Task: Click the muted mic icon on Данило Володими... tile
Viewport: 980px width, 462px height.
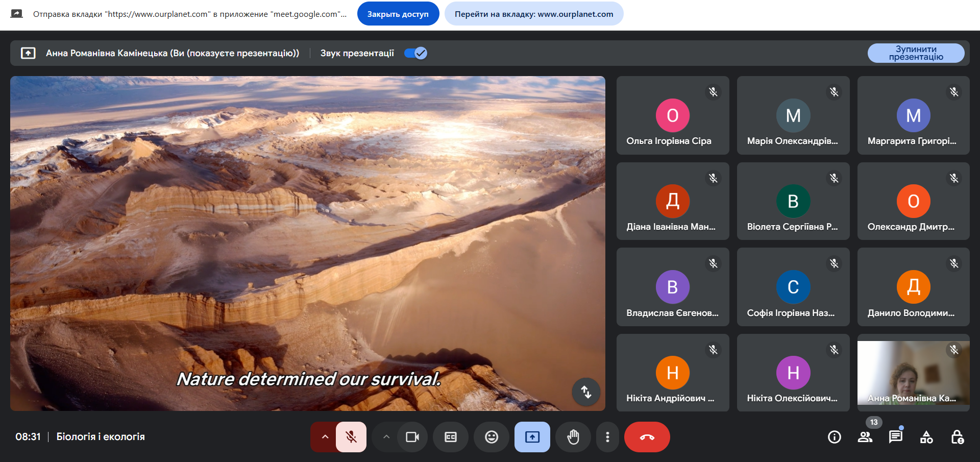Action: tap(954, 263)
